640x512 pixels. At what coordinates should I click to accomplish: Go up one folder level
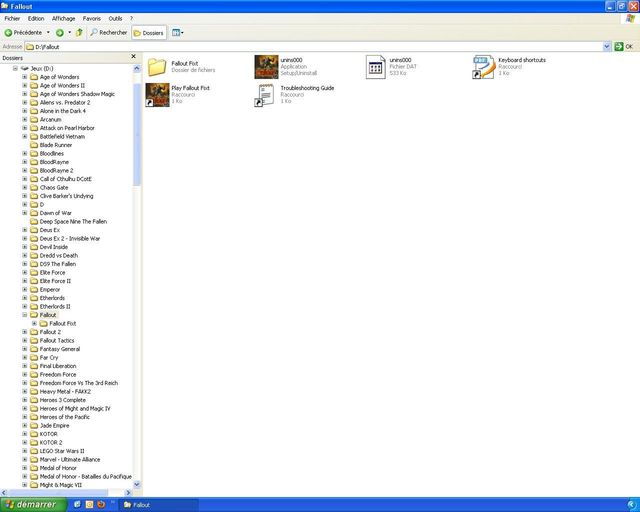(x=79, y=33)
